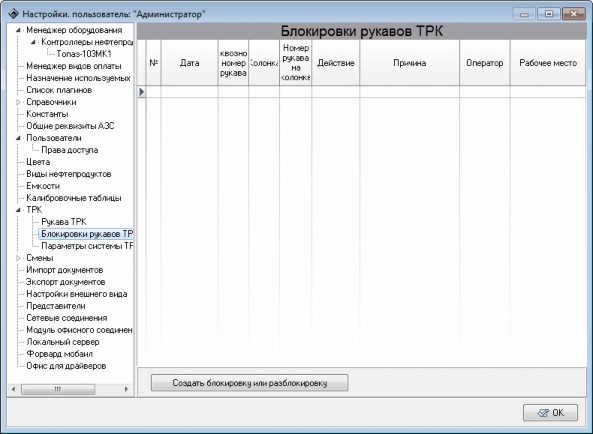Screen dimensions: 593x434
Task: Click right arrow of tree horizontal scrollbar
Action: pyautogui.click(x=126, y=389)
